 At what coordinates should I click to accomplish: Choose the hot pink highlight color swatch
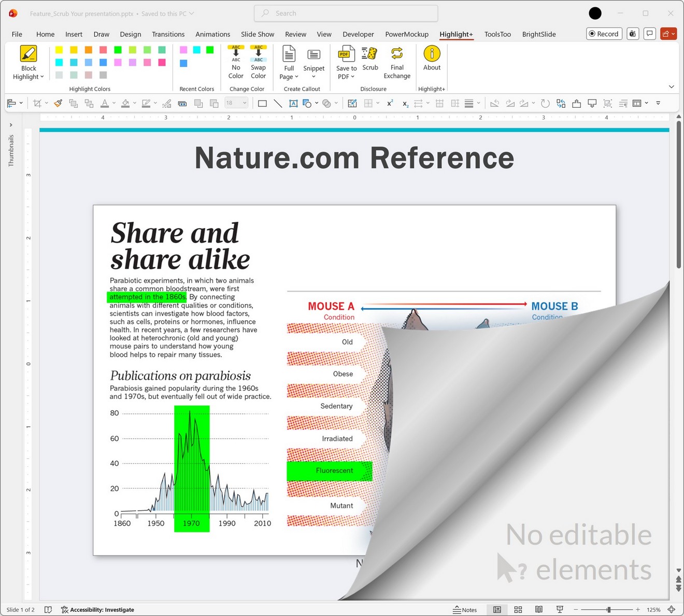(x=162, y=62)
